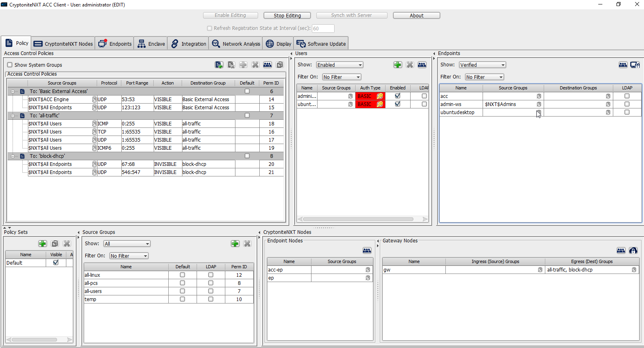The height and width of the screenshot is (348, 644).
Task: Switch to the Endpoints tab
Action: pyautogui.click(x=115, y=44)
